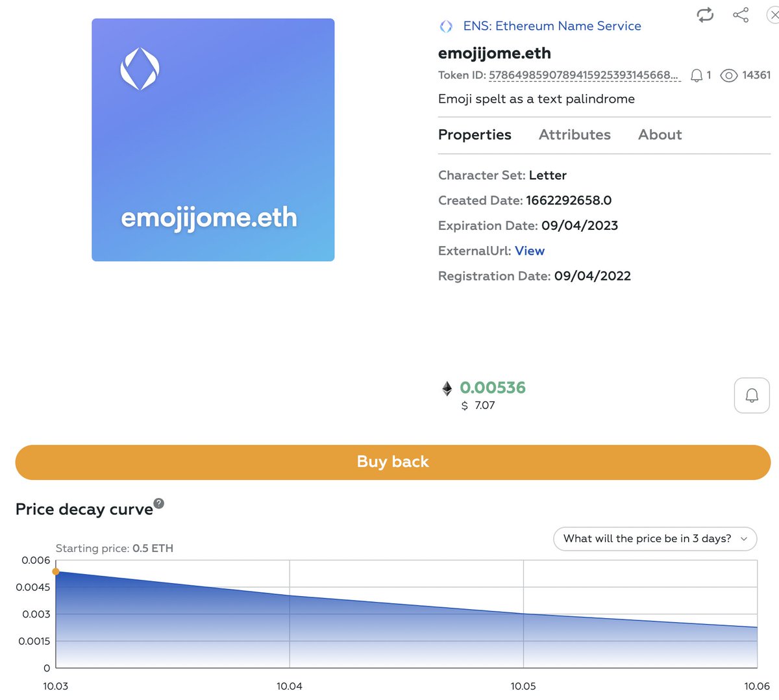The height and width of the screenshot is (700, 779).
Task: Click the price alert bell button
Action: (752, 395)
